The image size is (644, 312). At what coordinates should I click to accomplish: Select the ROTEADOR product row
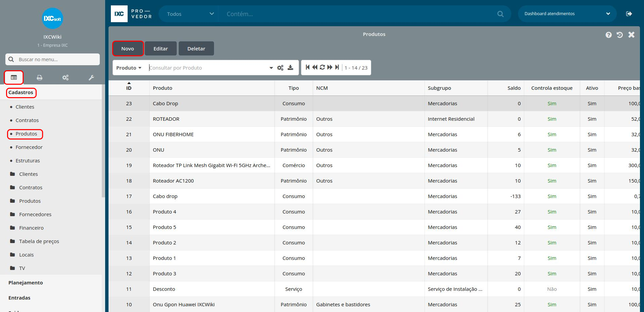374,119
